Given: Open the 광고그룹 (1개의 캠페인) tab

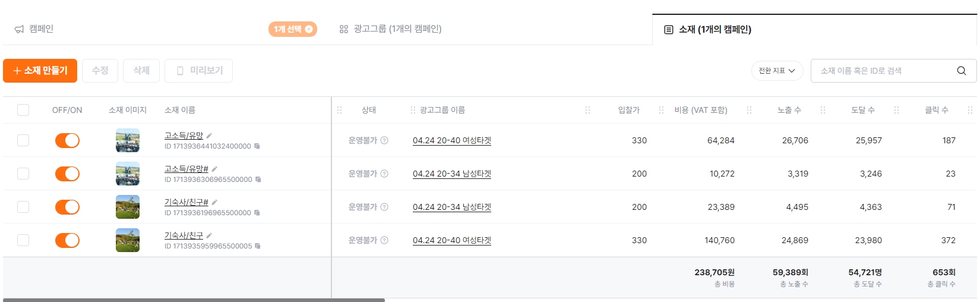Looking at the screenshot, I should (x=390, y=29).
